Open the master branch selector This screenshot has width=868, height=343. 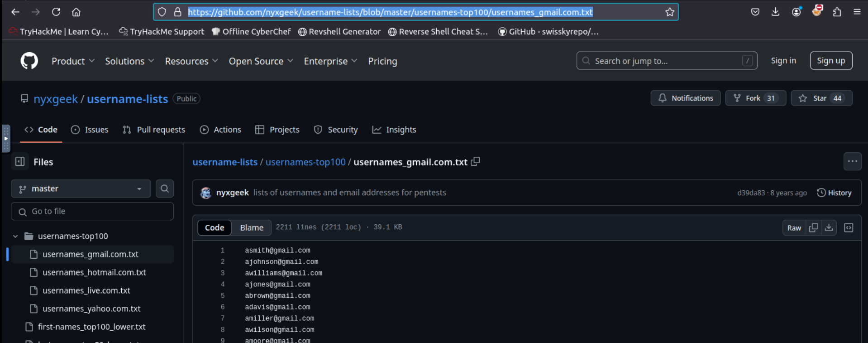point(81,188)
